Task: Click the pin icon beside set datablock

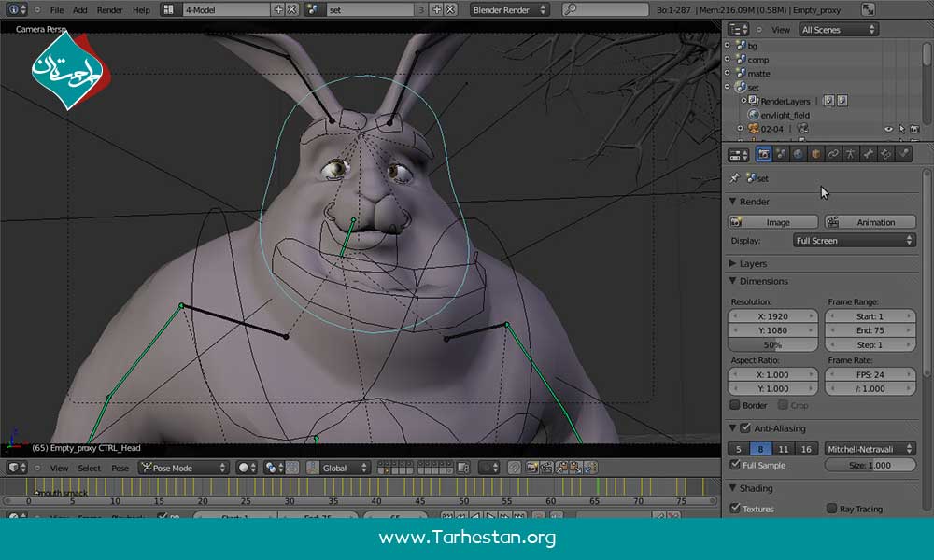Action: click(734, 178)
